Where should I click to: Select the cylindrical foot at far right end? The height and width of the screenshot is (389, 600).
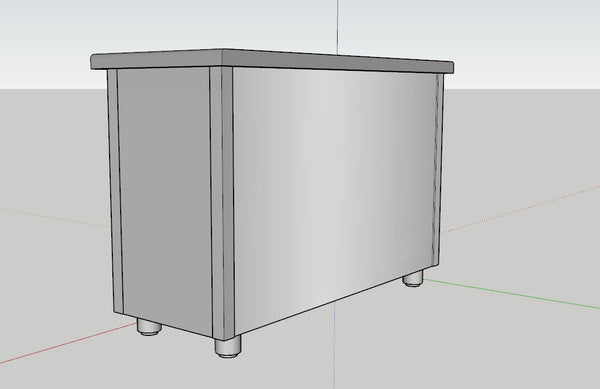pos(413,278)
